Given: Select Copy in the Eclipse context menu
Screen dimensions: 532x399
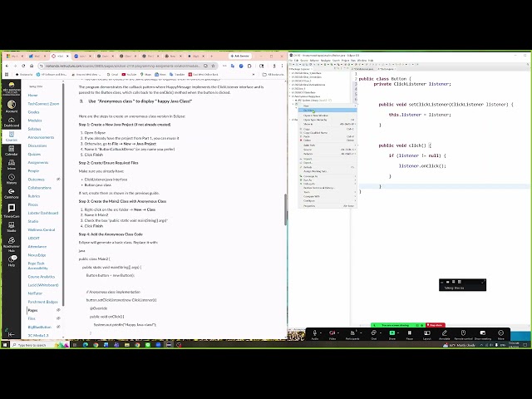Looking at the screenshot, I should (x=328, y=129).
